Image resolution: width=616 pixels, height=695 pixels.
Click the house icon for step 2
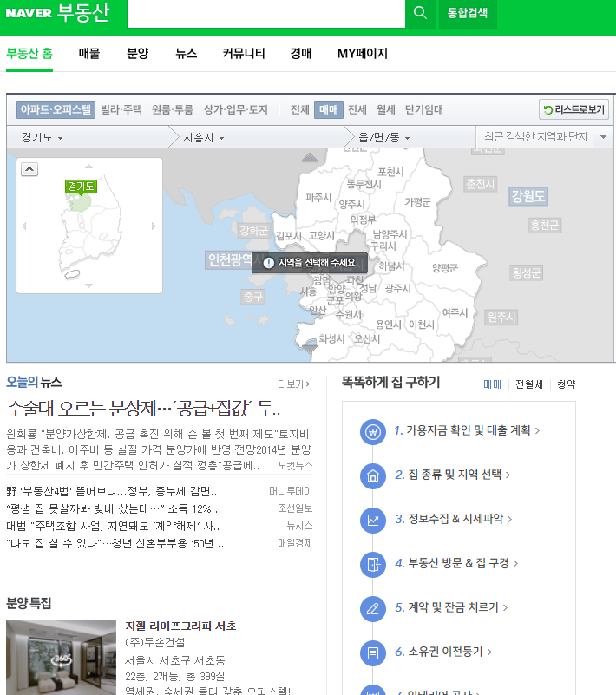coord(373,476)
